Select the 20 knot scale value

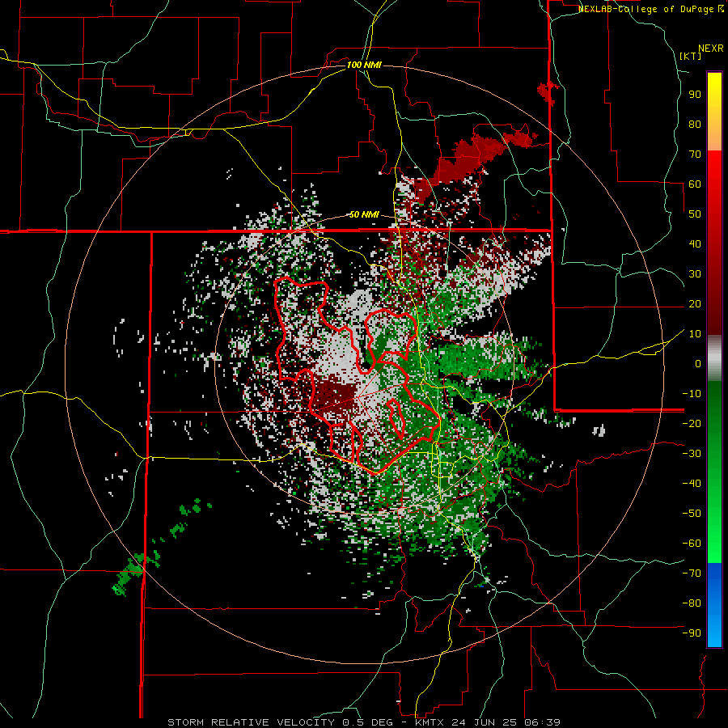[695, 304]
